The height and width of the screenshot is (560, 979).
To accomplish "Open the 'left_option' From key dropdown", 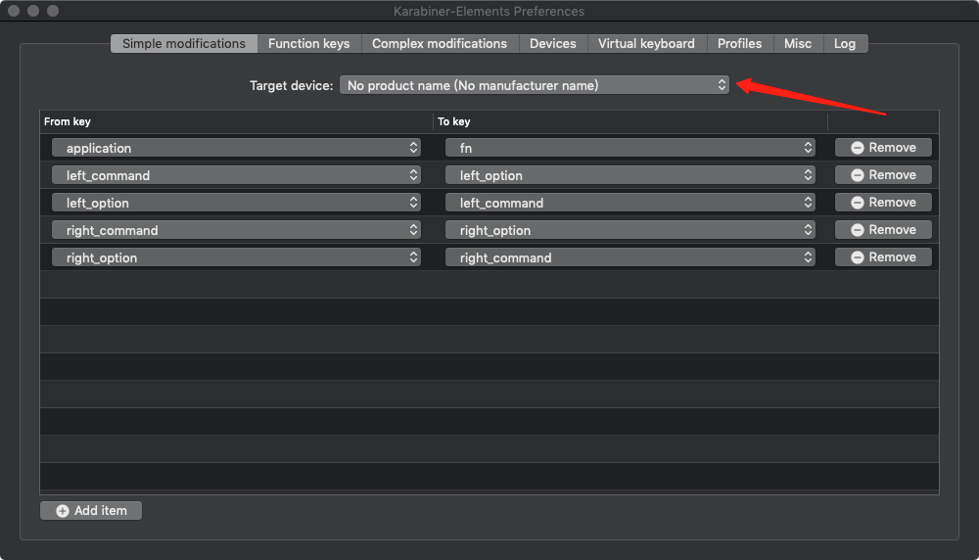I will coord(236,203).
